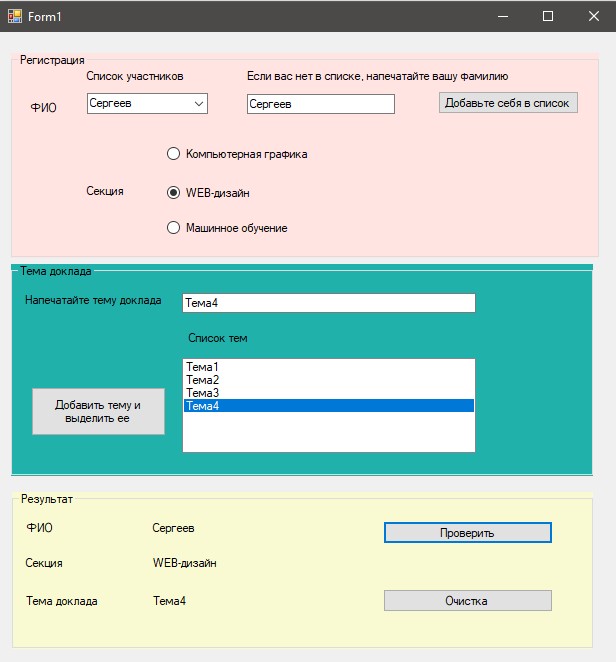Open the Список участников dropdown arrow

pos(197,103)
